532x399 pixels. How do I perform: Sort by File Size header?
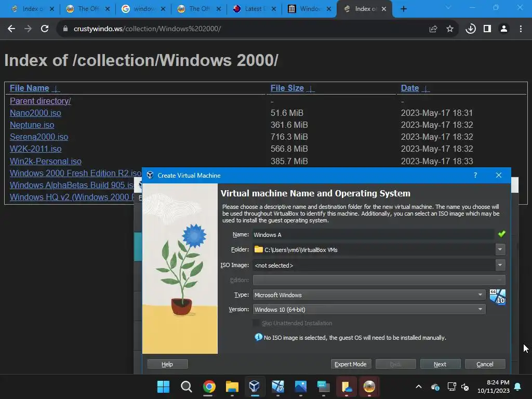[287, 88]
